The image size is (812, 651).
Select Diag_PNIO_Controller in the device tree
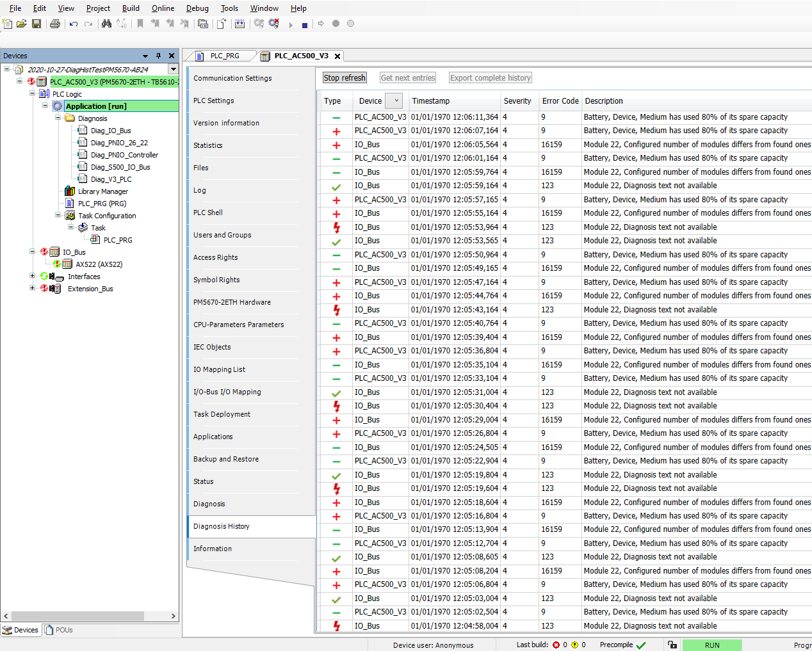pos(124,155)
